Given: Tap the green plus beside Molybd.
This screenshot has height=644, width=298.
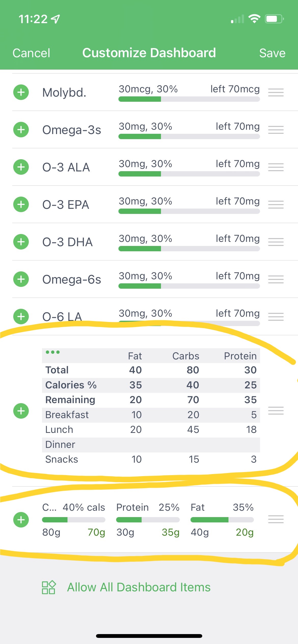Looking at the screenshot, I should 21,92.
